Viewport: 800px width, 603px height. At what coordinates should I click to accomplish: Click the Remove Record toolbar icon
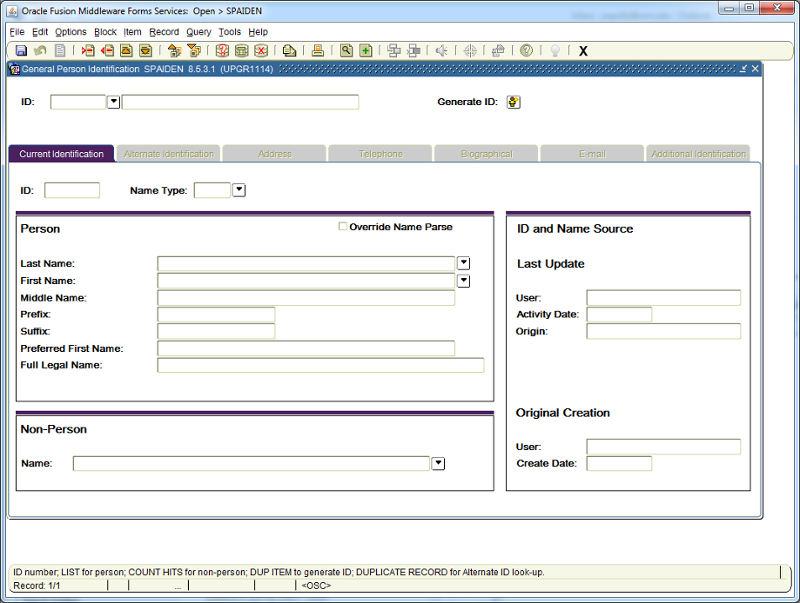click(x=107, y=51)
